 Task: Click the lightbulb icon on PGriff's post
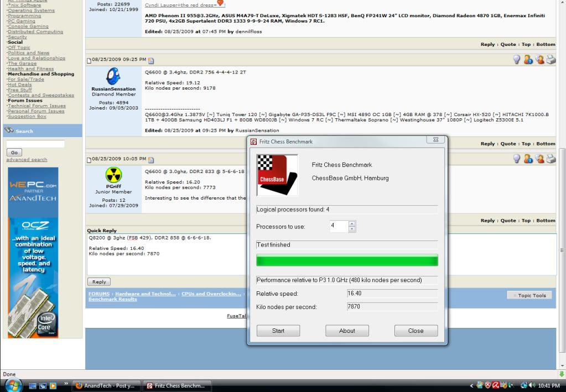pos(517,159)
